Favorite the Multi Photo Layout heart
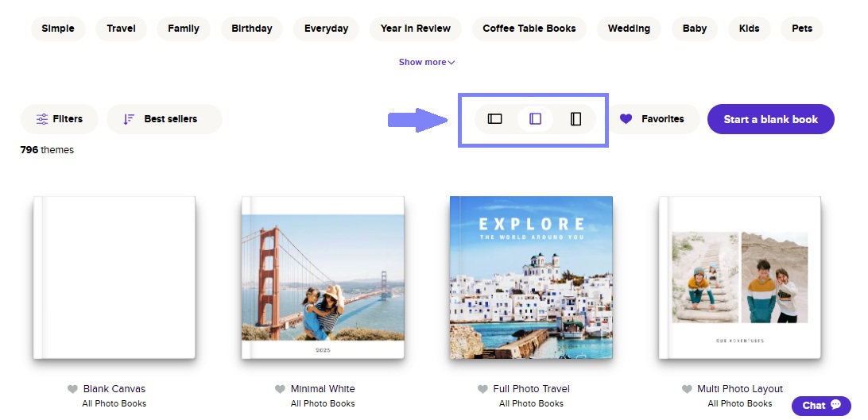 pos(687,389)
